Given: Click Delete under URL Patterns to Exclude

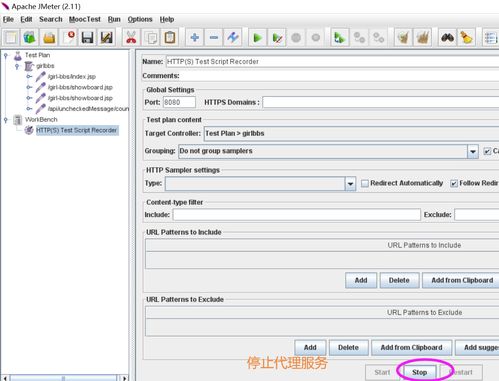Looking at the screenshot, I should click(x=348, y=348).
